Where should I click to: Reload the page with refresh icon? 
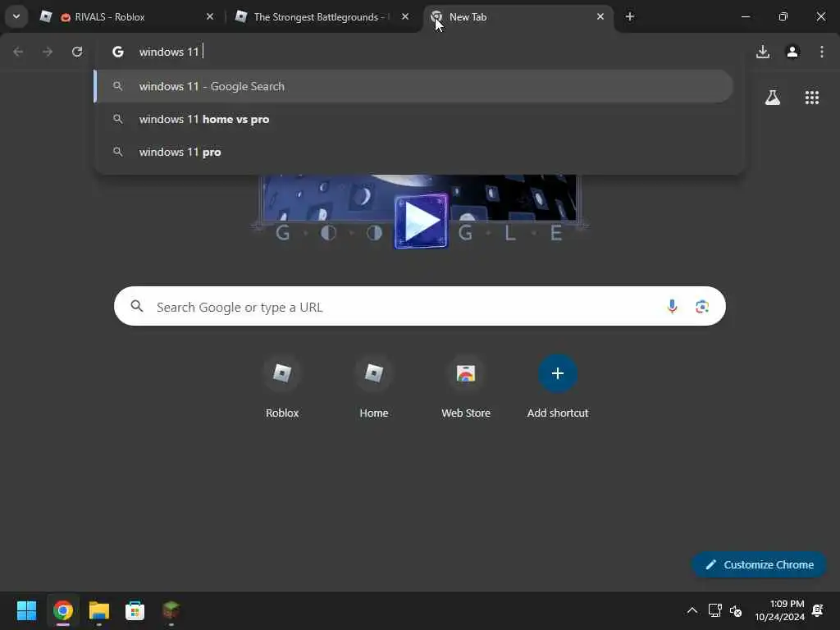[77, 52]
